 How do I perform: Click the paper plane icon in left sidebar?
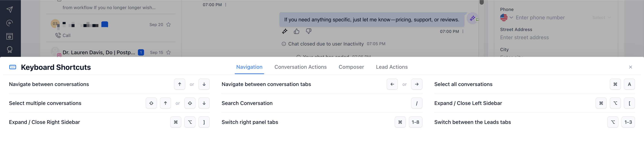coord(10,9)
